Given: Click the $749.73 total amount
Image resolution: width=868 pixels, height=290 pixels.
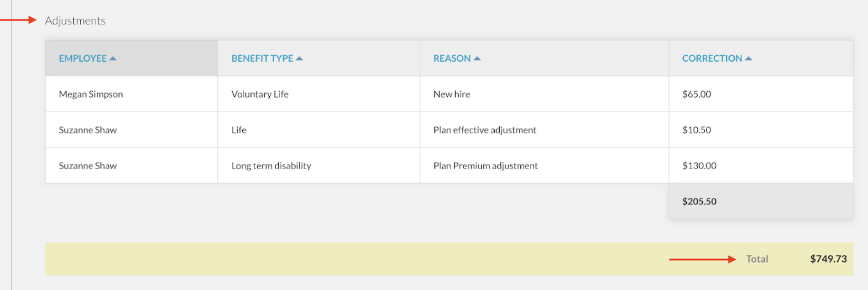Looking at the screenshot, I should [x=828, y=259].
